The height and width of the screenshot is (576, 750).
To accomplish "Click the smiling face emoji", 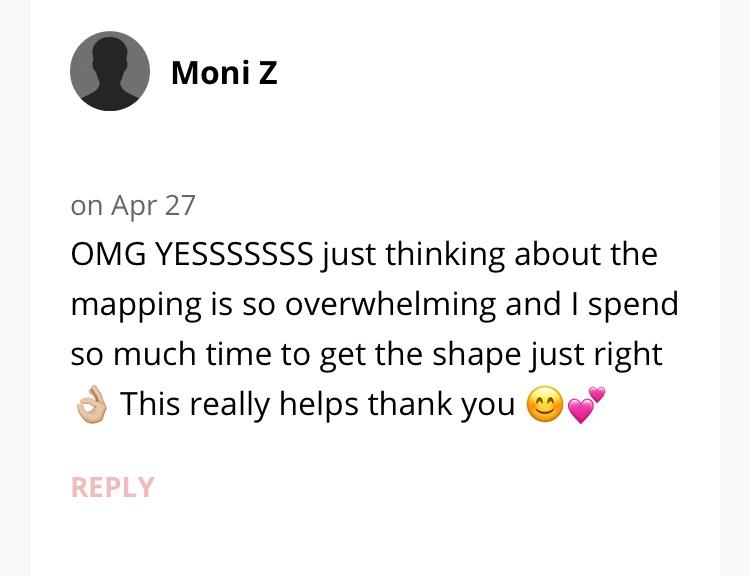I will tap(545, 404).
